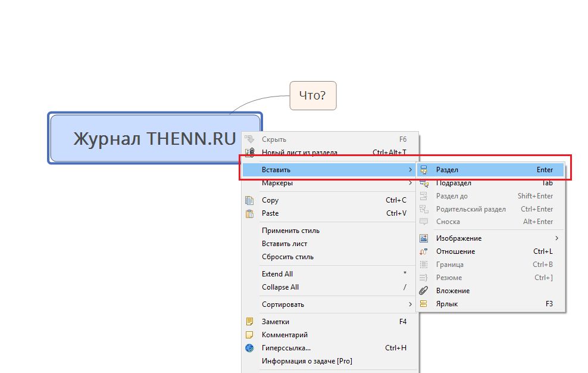Choose Extend All

(x=330, y=274)
